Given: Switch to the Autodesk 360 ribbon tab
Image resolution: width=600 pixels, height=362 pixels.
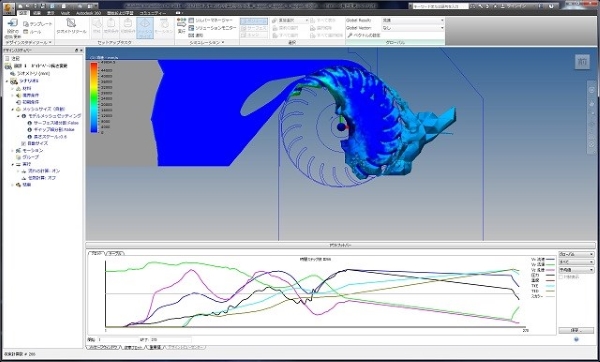Looking at the screenshot, I should coord(88,13).
